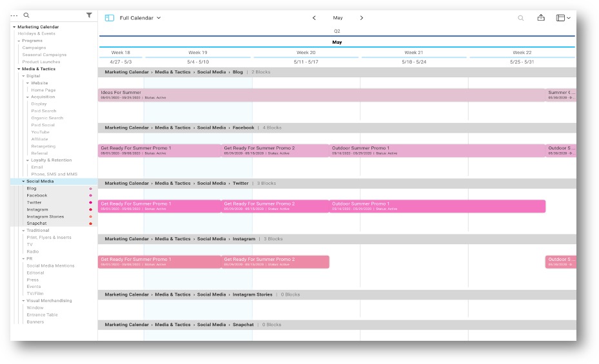Collapse the Media & Tactics section

point(19,69)
